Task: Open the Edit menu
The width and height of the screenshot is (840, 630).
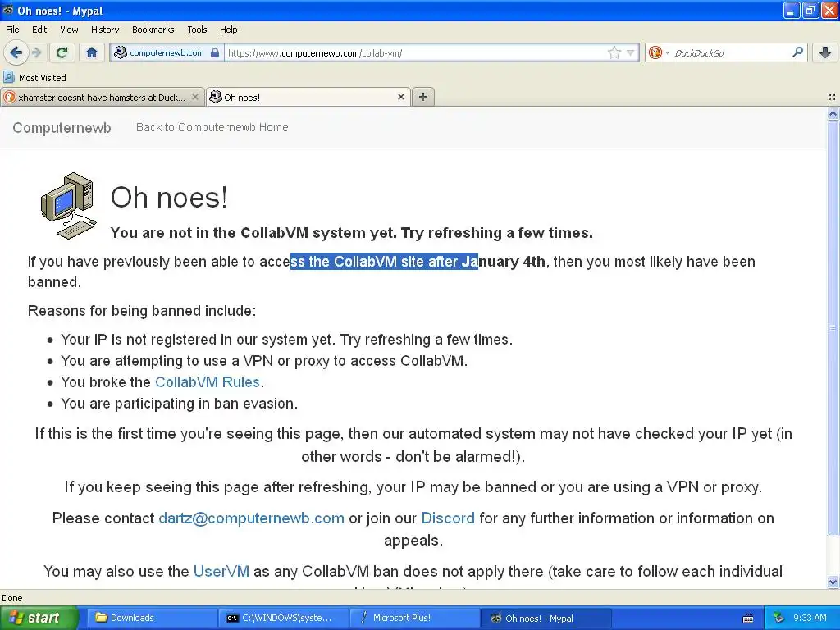Action: (x=39, y=30)
